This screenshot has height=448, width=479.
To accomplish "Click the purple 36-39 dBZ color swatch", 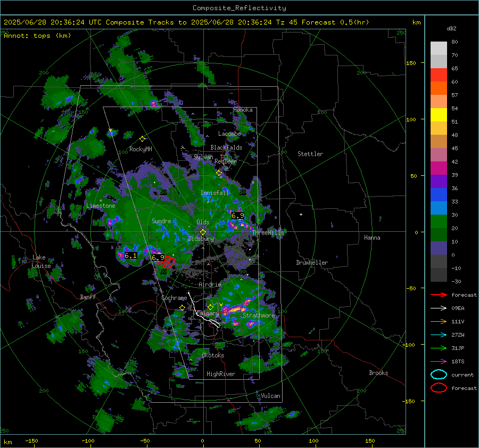I will pyautogui.click(x=439, y=181).
